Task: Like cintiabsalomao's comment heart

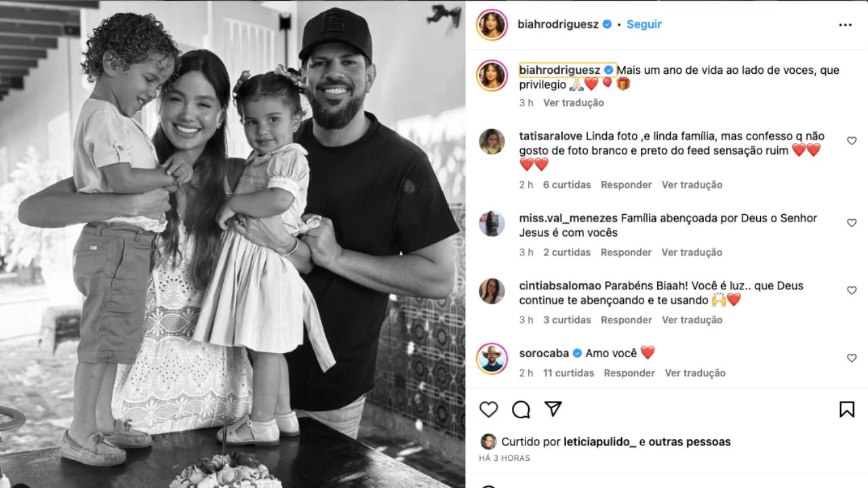Action: 852,290
